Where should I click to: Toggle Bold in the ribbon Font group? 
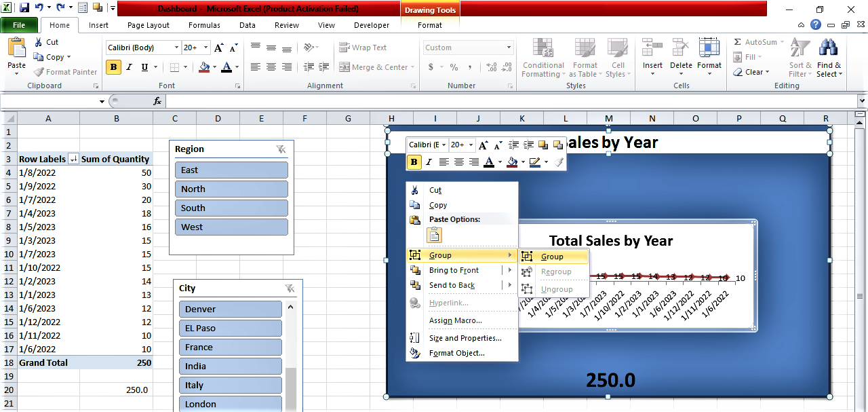pos(113,67)
